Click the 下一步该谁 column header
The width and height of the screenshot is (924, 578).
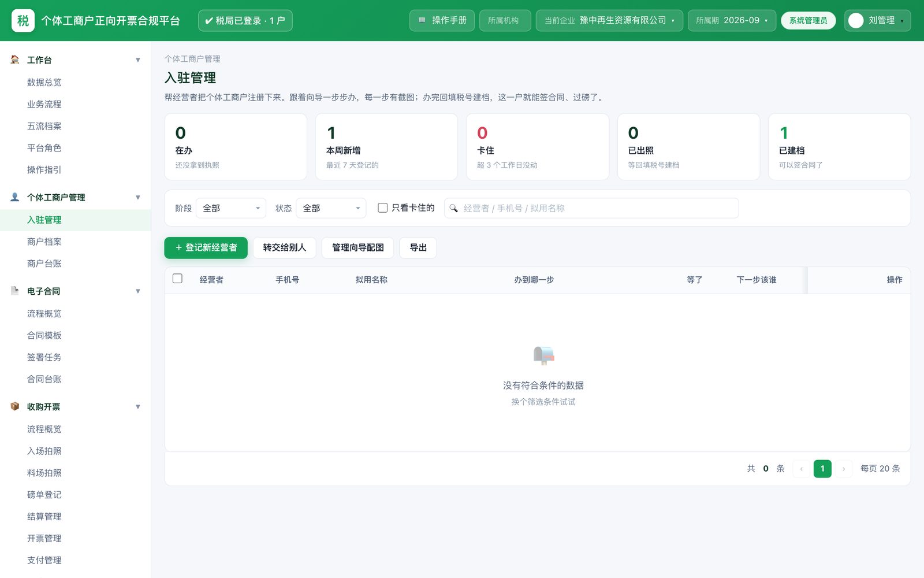coord(757,280)
